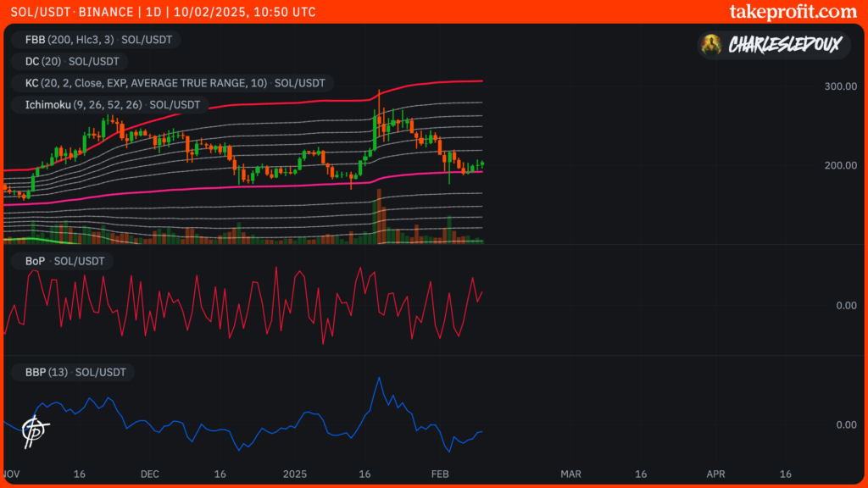This screenshot has height=488, width=868.
Task: Click the 200.00 price axis label
Action: 840,165
